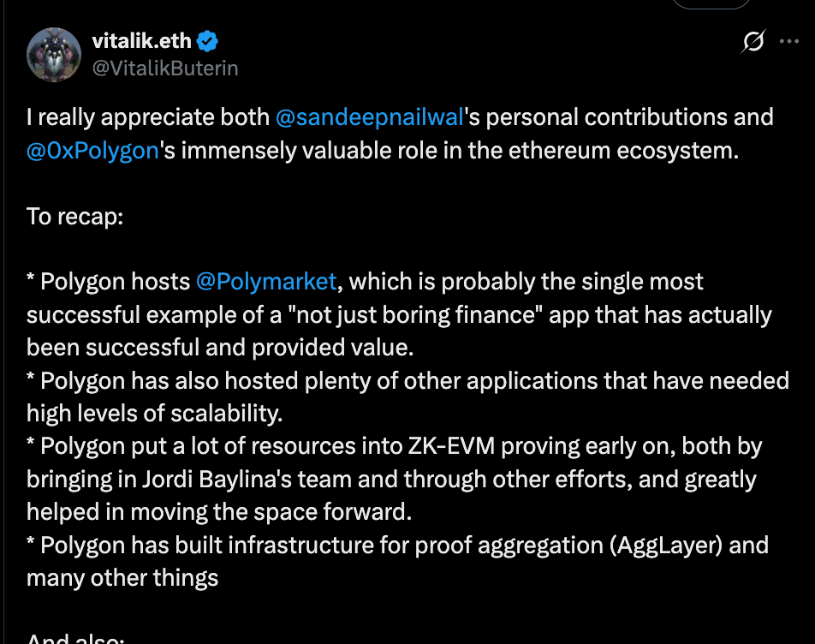Click the pill-shaped button at top edge
Viewport: 815px width, 644px height.
tap(711, 3)
